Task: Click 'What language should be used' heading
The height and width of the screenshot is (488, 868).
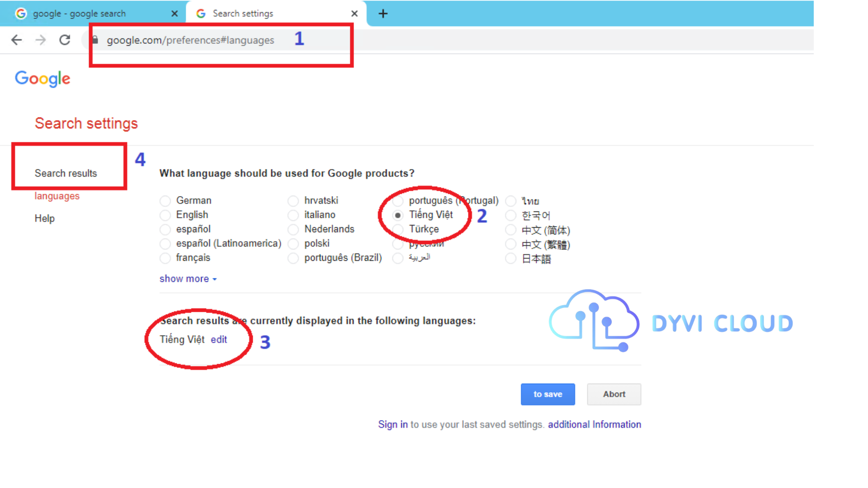Action: click(287, 174)
